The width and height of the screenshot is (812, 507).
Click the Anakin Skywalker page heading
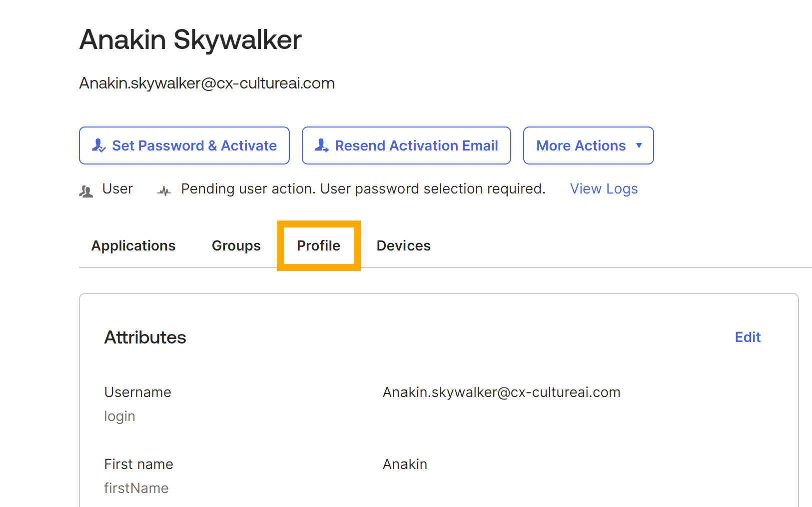pyautogui.click(x=190, y=39)
